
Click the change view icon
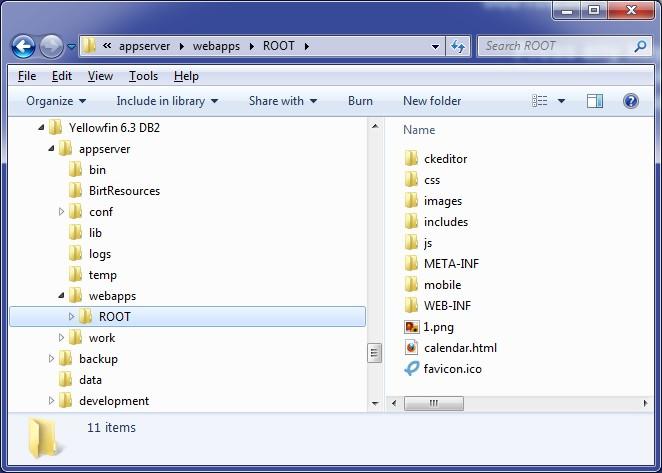point(541,101)
